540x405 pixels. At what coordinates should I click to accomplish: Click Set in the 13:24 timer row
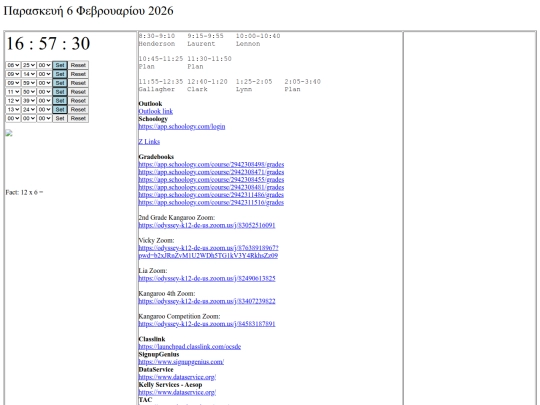(x=60, y=110)
